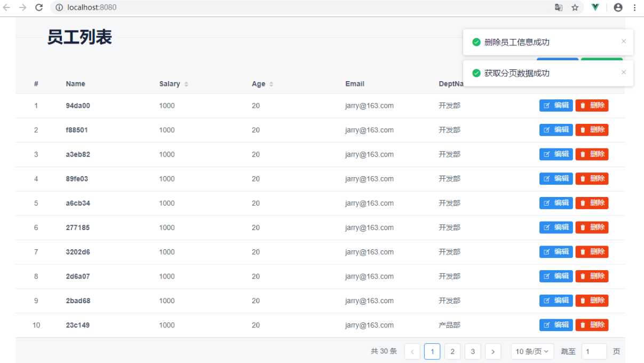Screen dimensions: 644x363
Task: Delete employee a3eb82
Action: (x=592, y=154)
